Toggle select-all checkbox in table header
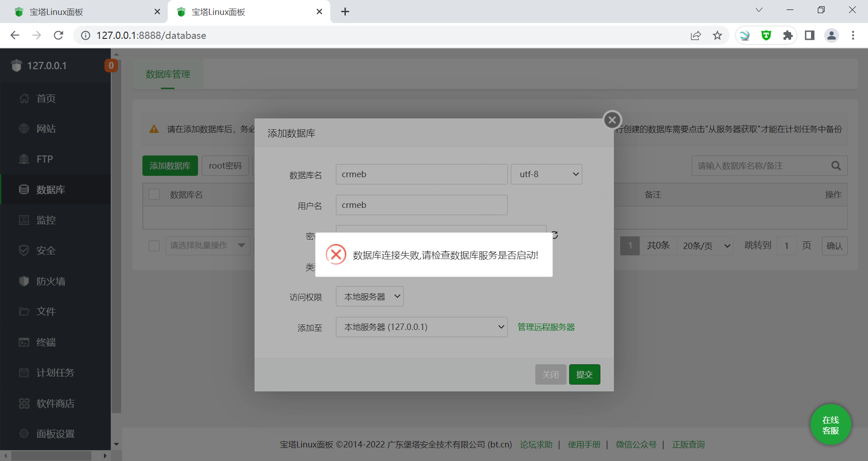868x461 pixels. point(154,194)
